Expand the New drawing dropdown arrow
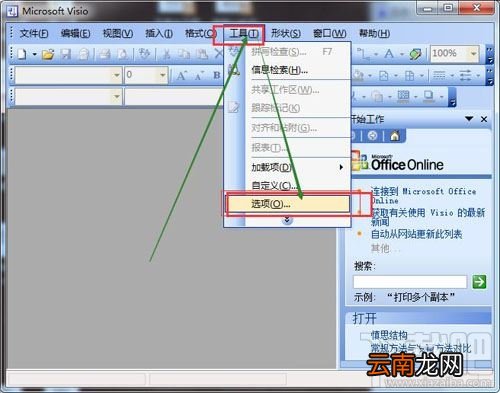 point(34,54)
